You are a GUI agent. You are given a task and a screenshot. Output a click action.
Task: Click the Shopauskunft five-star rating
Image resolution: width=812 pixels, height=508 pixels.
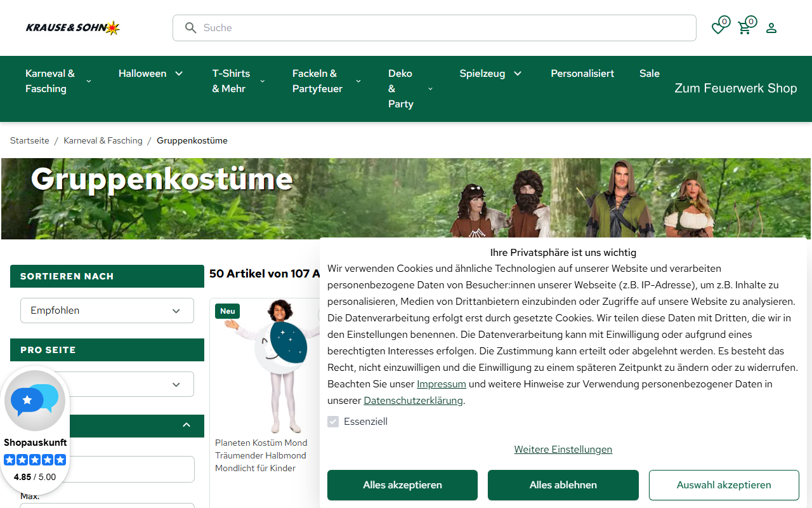pyautogui.click(x=35, y=460)
